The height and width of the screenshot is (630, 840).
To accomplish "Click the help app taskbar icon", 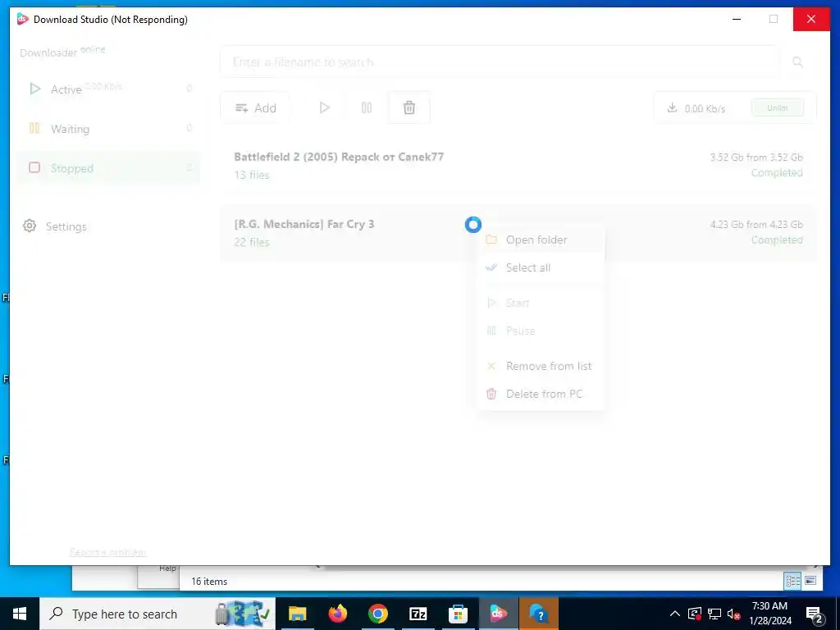I will tap(538, 614).
